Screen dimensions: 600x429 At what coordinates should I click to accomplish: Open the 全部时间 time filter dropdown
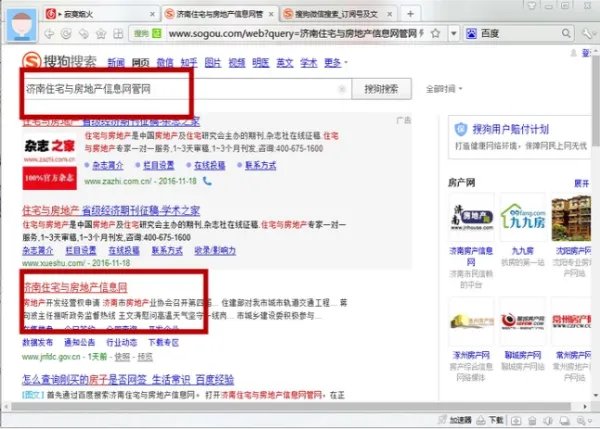tap(444, 89)
